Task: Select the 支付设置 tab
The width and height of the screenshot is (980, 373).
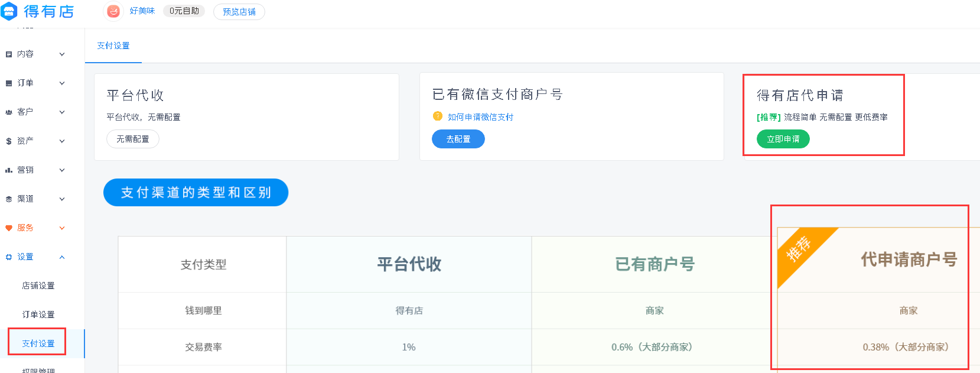Action: [x=113, y=46]
